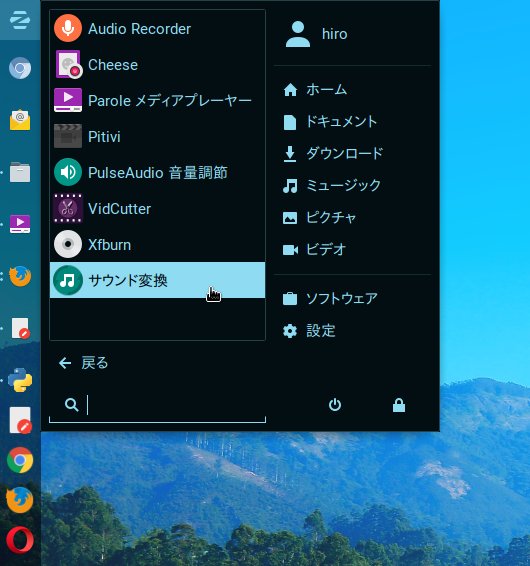Open ドキュメント folder link
This screenshot has height=566, width=530.
[x=330, y=122]
